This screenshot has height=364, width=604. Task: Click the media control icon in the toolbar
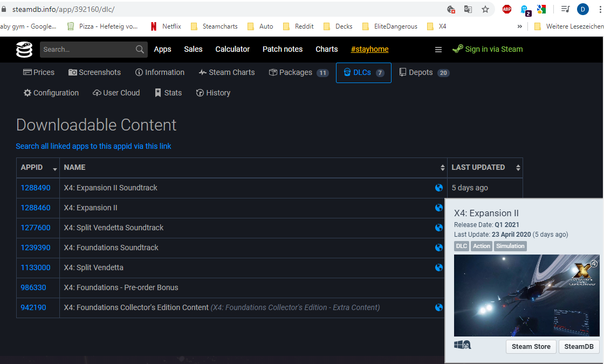point(565,9)
